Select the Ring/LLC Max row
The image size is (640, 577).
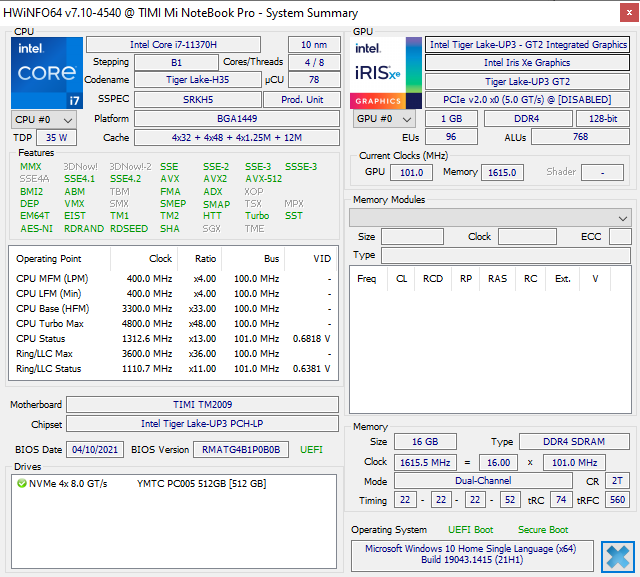(x=173, y=354)
